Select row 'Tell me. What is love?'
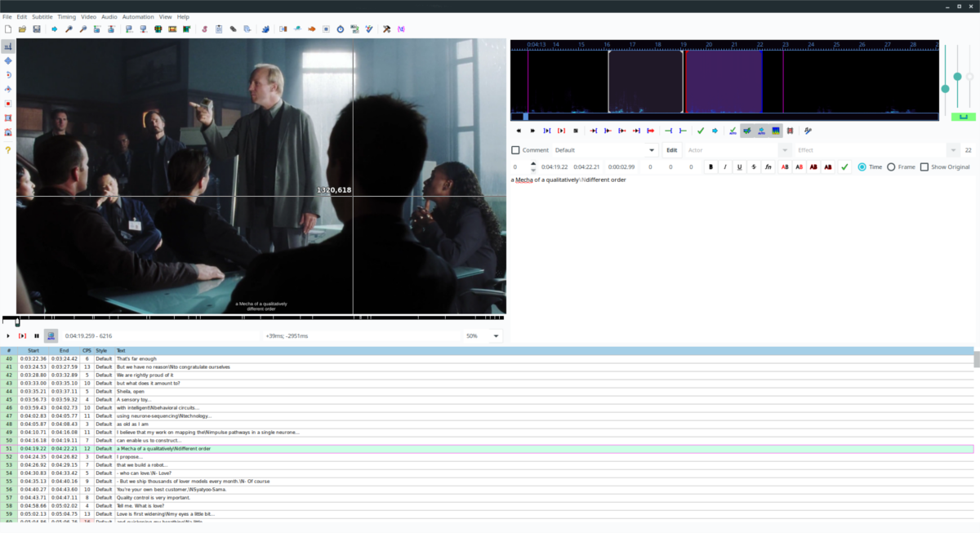Viewport: 980px width, 533px height. click(x=487, y=506)
